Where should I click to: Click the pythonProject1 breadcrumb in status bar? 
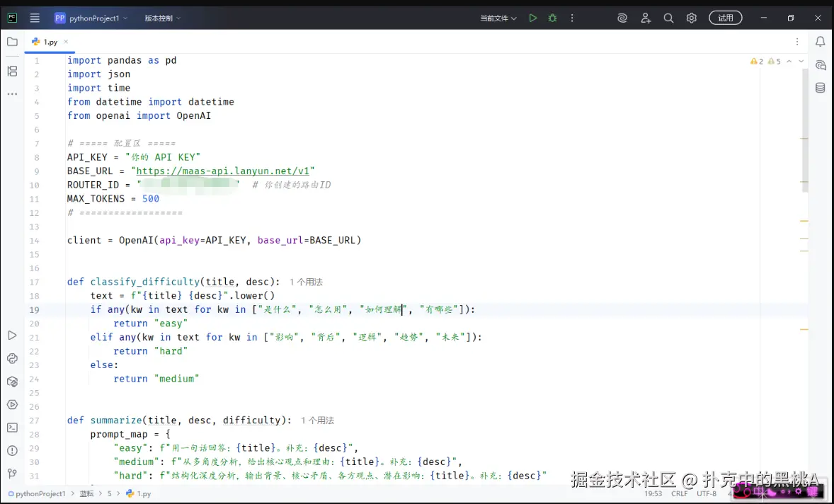[37, 493]
